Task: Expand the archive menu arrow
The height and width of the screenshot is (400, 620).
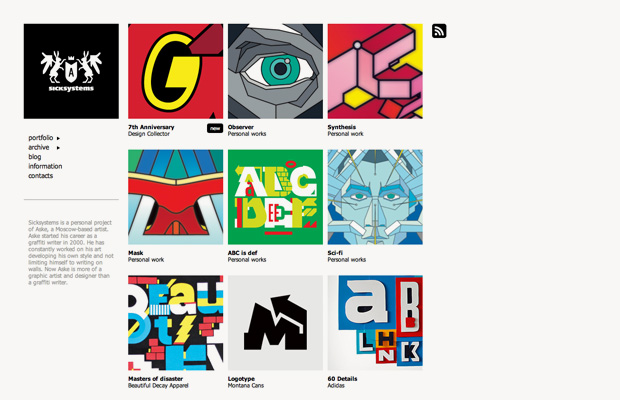Action: click(58, 148)
